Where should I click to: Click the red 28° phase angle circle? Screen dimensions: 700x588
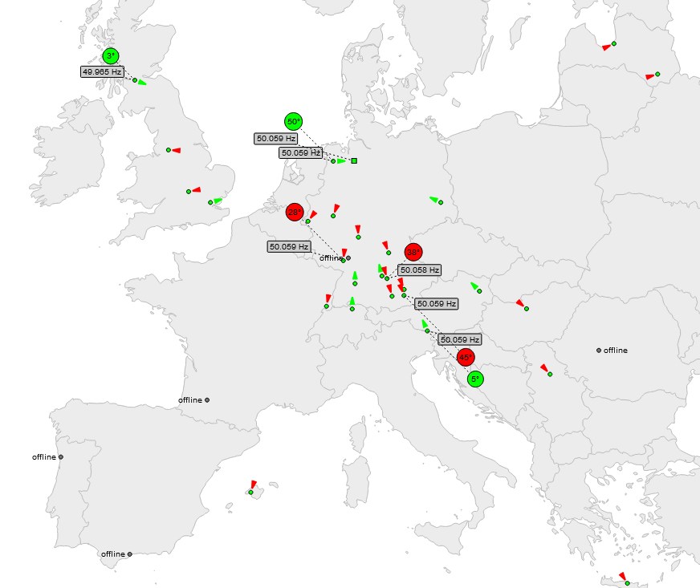coord(295,213)
